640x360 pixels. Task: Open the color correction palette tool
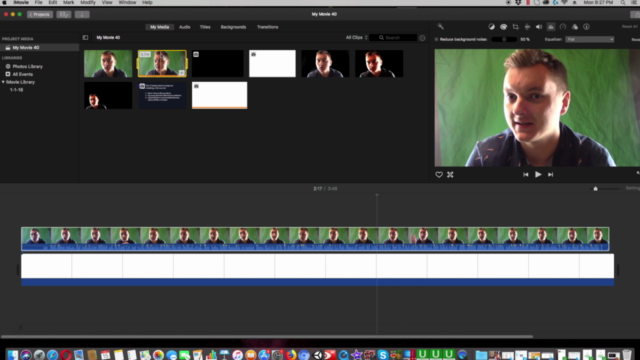(503, 27)
